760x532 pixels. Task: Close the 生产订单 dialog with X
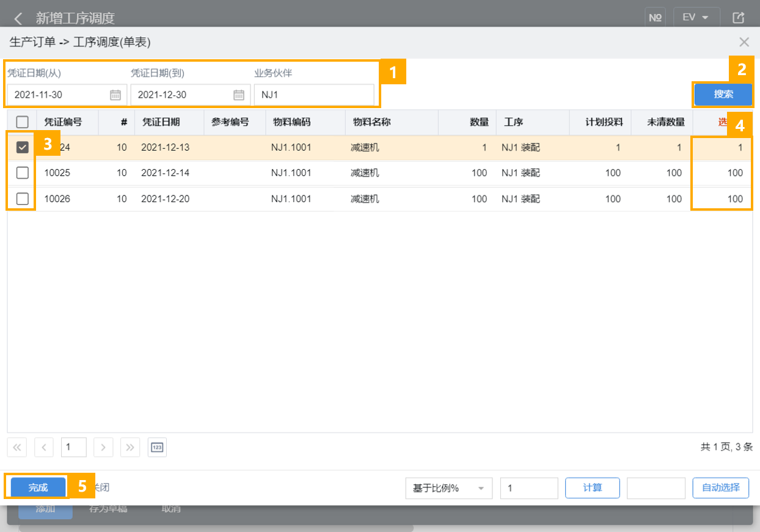pos(744,42)
